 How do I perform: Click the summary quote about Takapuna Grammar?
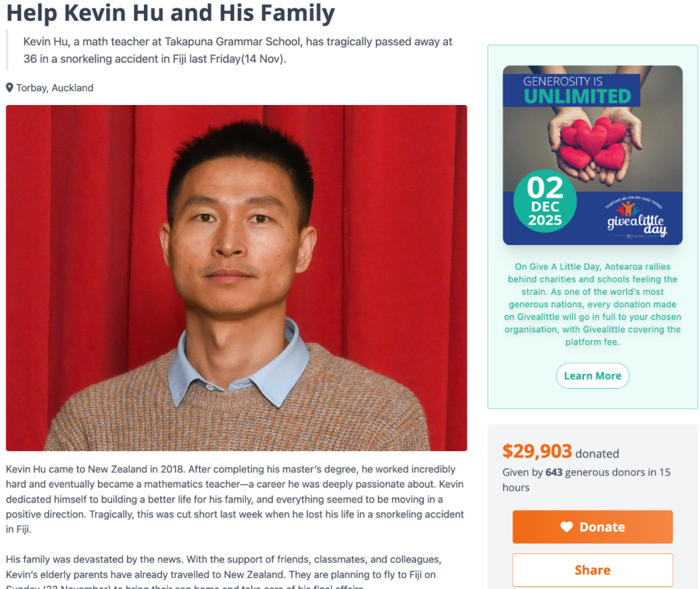click(x=237, y=50)
